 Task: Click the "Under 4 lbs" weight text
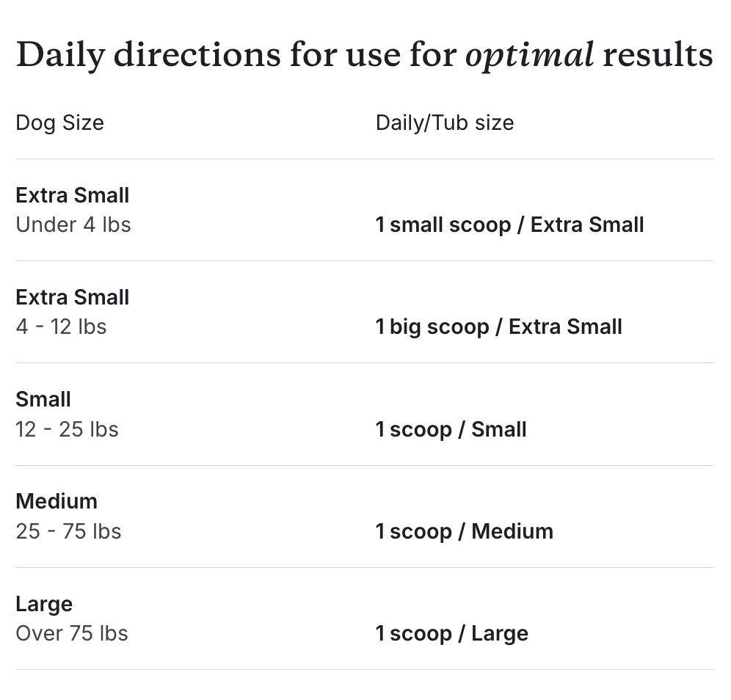coord(73,225)
